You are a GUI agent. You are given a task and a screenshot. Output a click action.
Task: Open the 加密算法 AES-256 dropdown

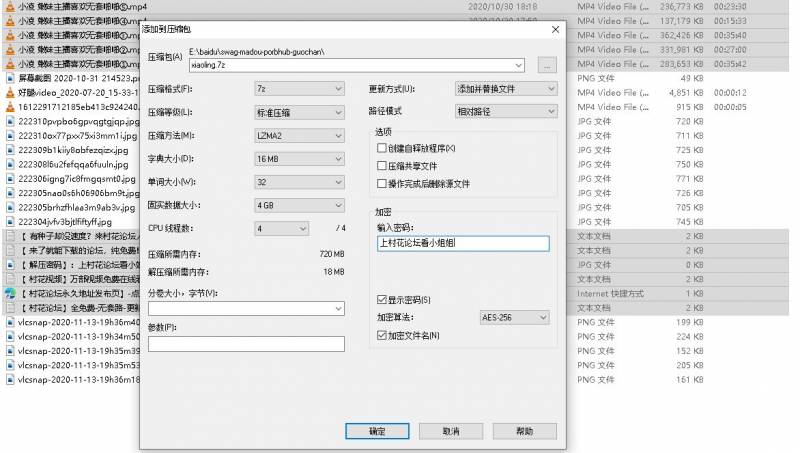point(516,318)
